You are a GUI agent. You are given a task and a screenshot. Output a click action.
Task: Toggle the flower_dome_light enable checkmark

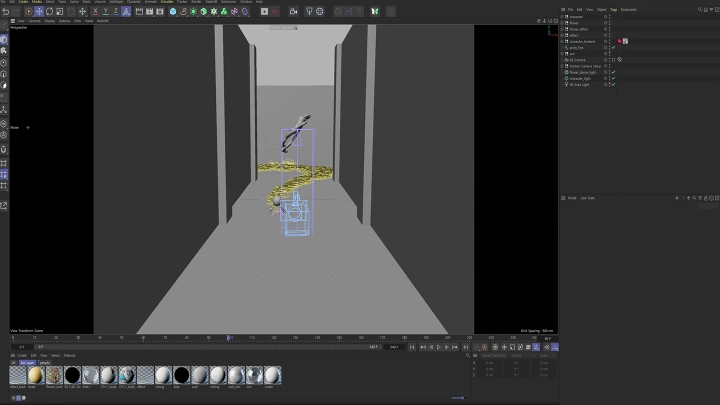(613, 72)
